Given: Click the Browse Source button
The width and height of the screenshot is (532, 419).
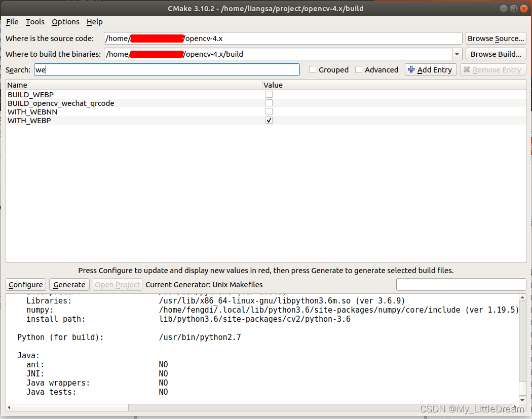Looking at the screenshot, I should (496, 39).
